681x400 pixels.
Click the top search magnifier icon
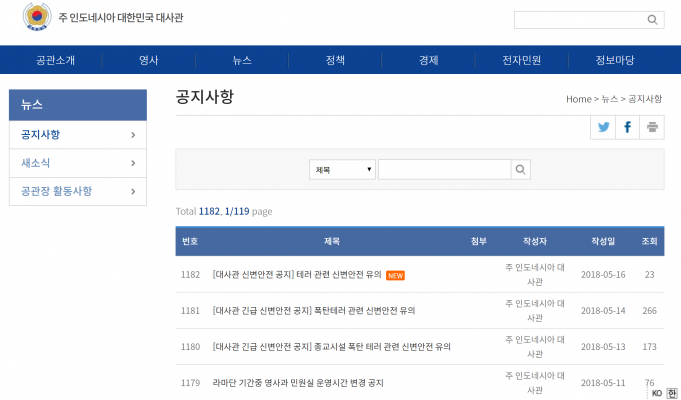pyautogui.click(x=652, y=19)
